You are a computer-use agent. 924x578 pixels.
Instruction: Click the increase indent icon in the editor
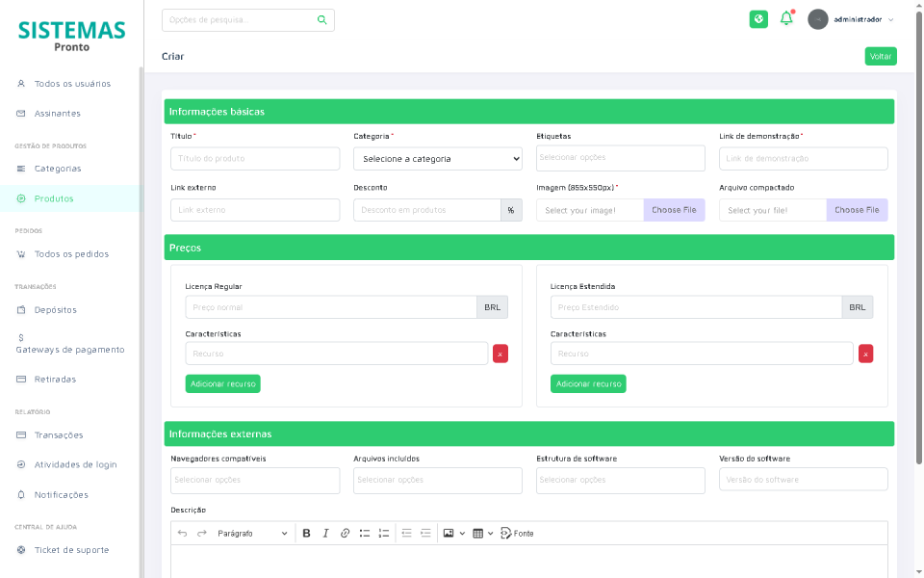424,533
